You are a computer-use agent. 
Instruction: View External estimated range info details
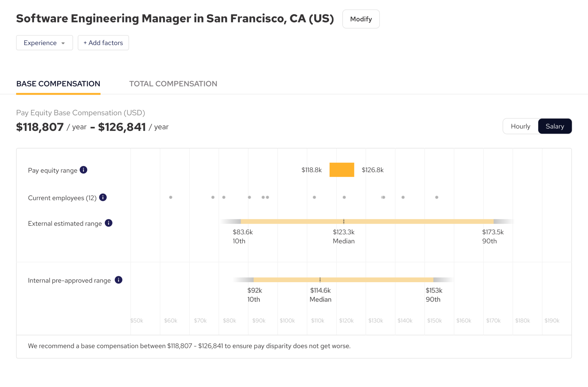[108, 223]
